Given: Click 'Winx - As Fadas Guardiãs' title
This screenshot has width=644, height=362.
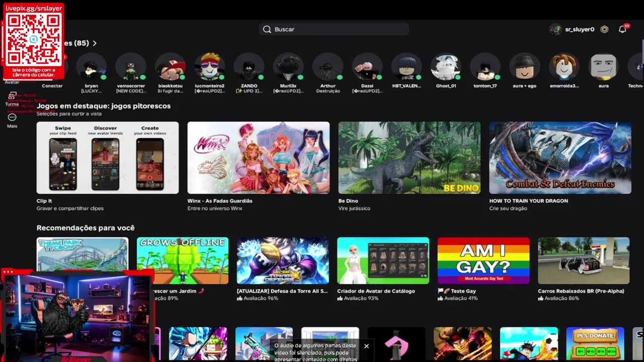Looking at the screenshot, I should click(x=220, y=201).
